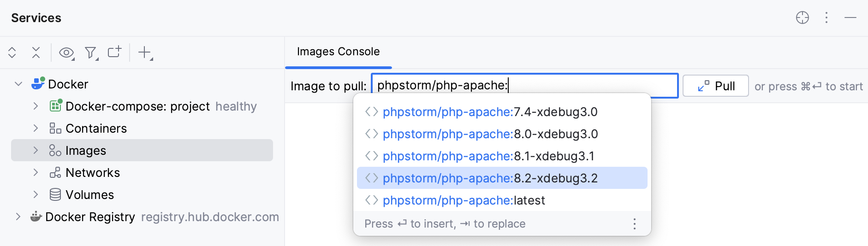Screen dimensions: 868x246
Task: Click the crosshair locate icon in header
Action: [803, 18]
